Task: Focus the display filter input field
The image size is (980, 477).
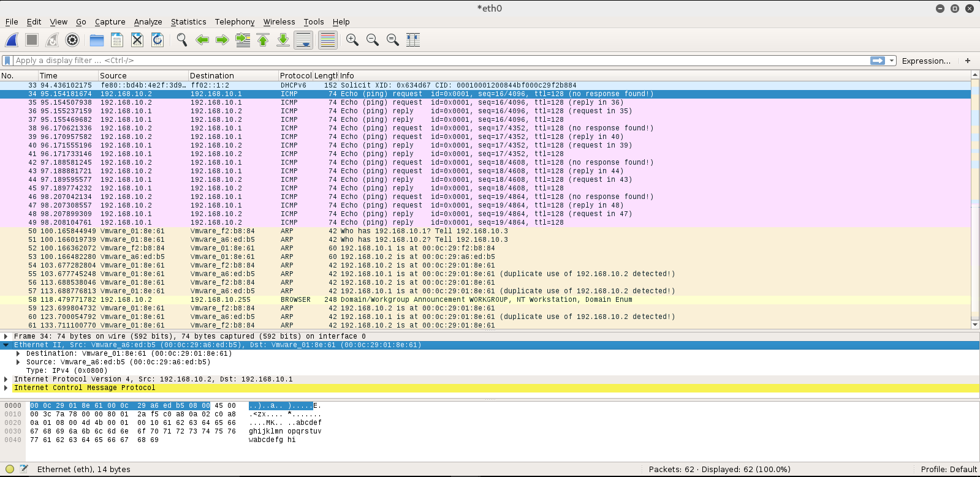Action: [441, 61]
